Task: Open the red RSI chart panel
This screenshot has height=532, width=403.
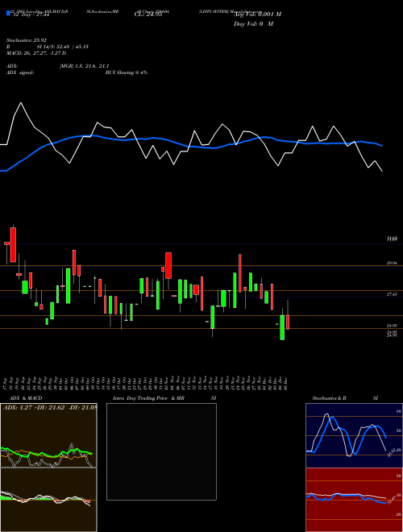Action: coord(354,500)
